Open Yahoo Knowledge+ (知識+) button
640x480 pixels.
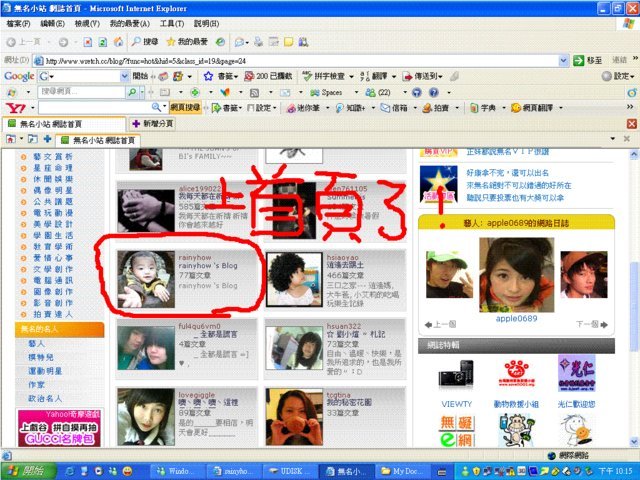point(351,108)
